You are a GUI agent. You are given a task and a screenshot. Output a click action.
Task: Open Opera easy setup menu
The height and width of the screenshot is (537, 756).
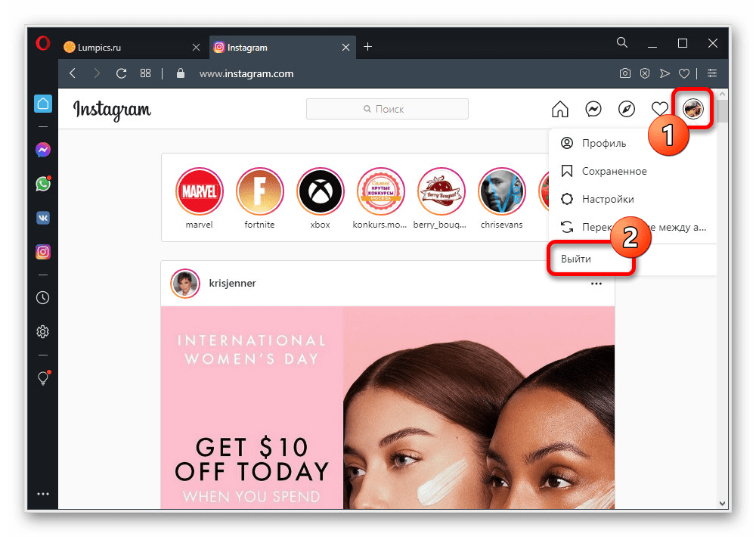[711, 73]
